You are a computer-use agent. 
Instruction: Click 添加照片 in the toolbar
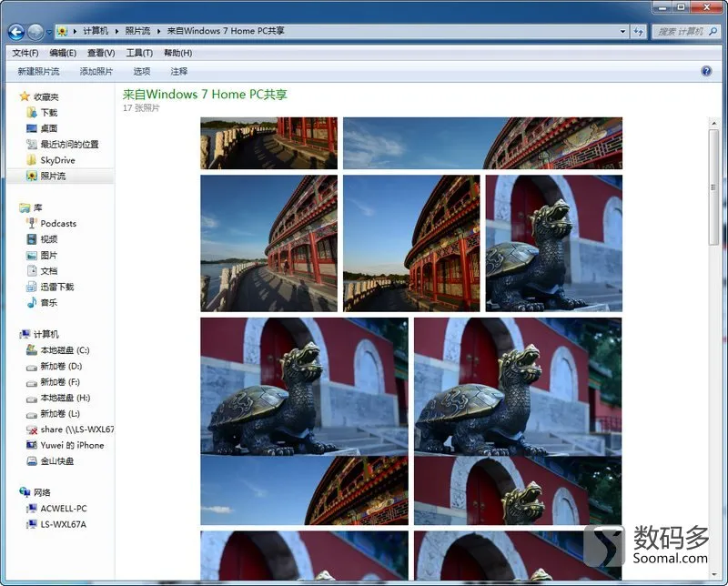[x=96, y=72]
